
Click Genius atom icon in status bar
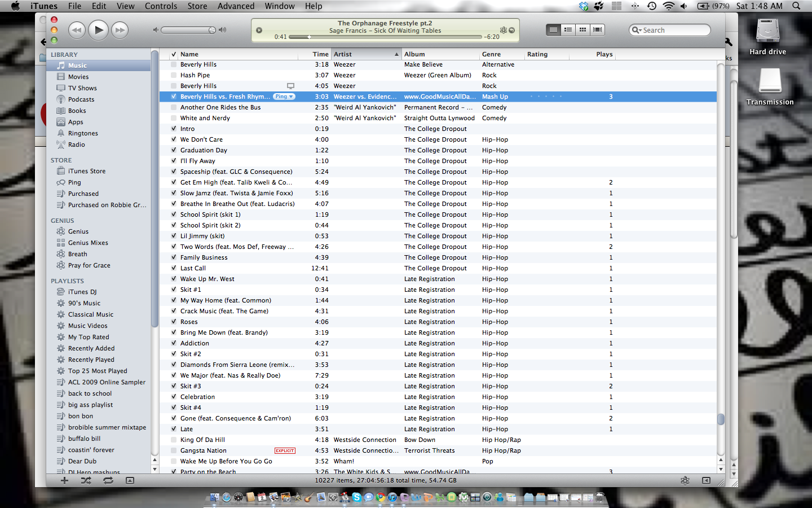685,480
